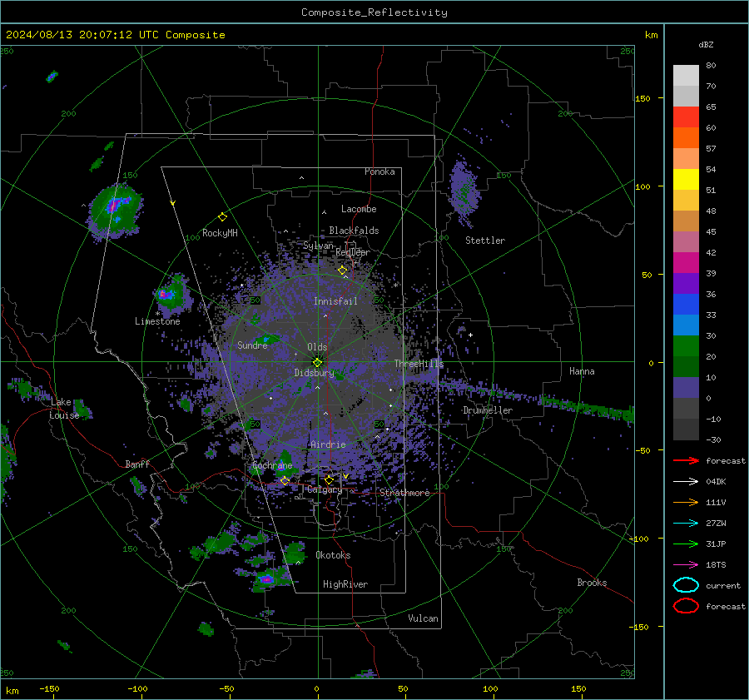Click the Banff town label
Image resolution: width=749 pixels, height=700 pixels.
[x=137, y=464]
